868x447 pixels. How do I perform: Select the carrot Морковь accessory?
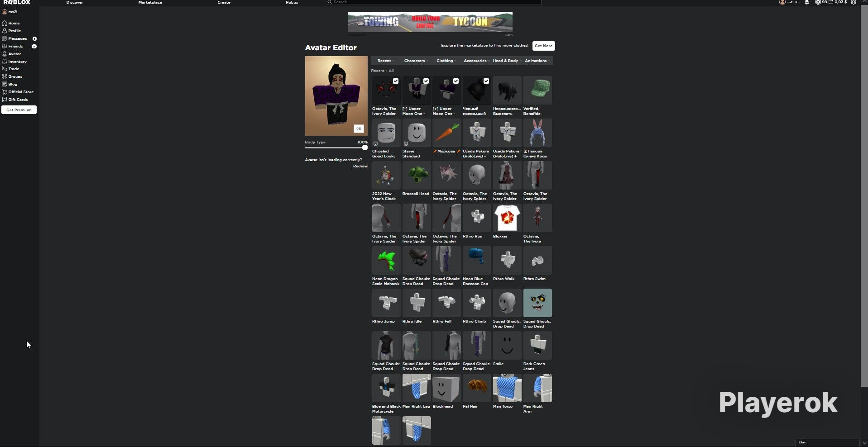tap(447, 133)
